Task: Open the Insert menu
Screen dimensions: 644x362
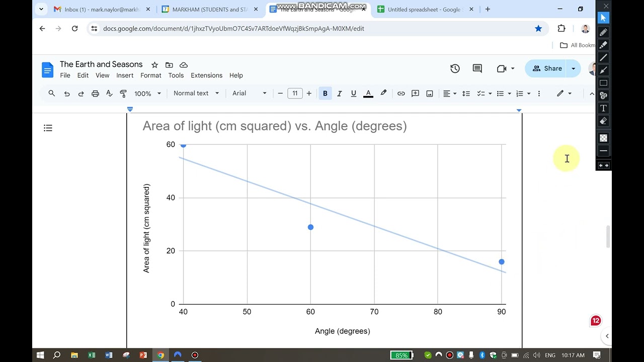Action: (125, 75)
